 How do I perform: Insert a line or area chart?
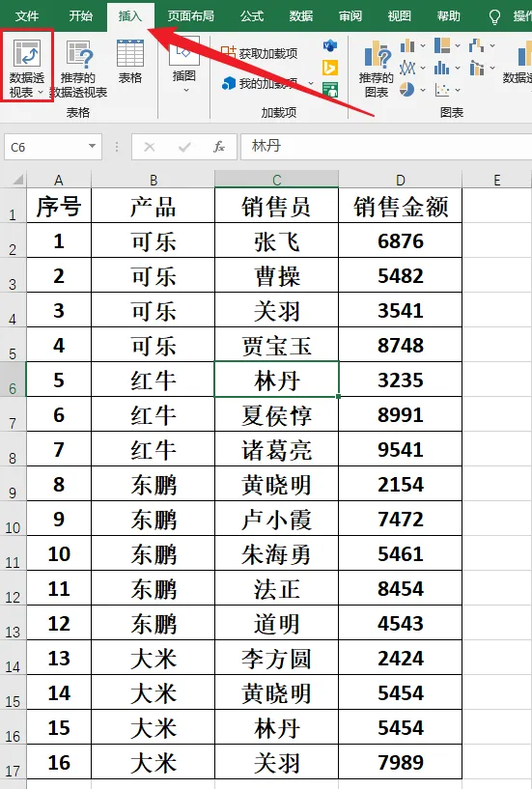pyautogui.click(x=407, y=68)
